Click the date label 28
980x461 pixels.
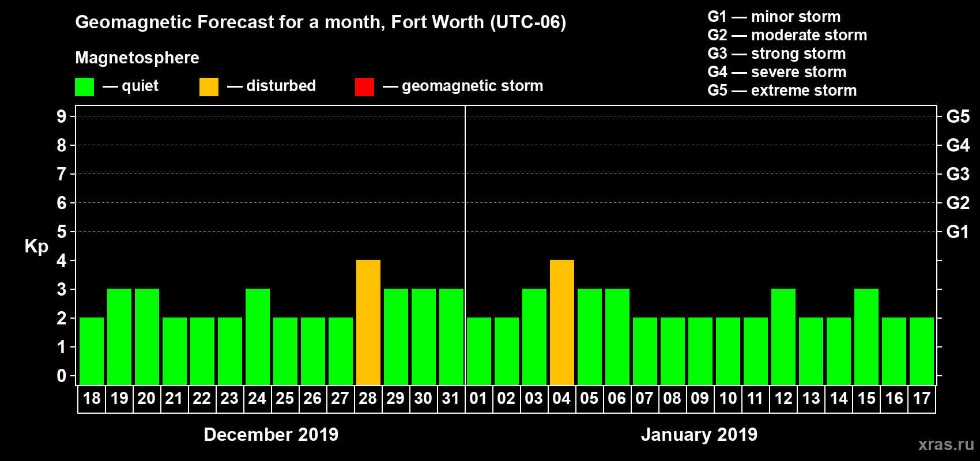point(368,398)
